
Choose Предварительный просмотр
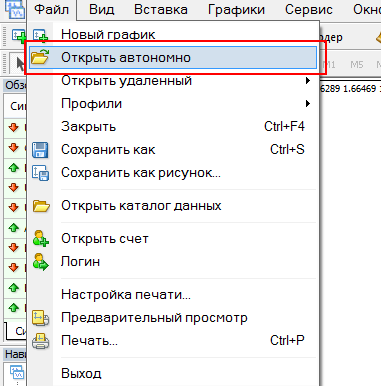(173, 318)
